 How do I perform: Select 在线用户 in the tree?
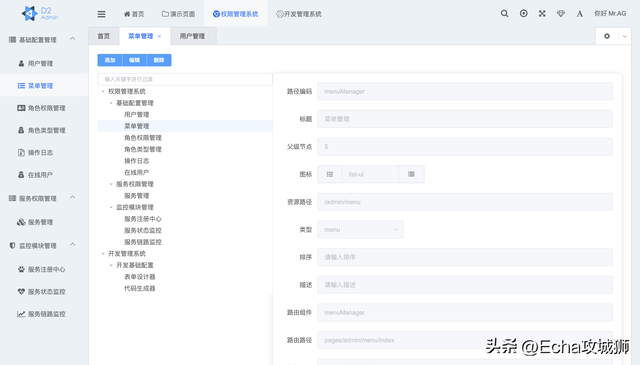pos(136,172)
